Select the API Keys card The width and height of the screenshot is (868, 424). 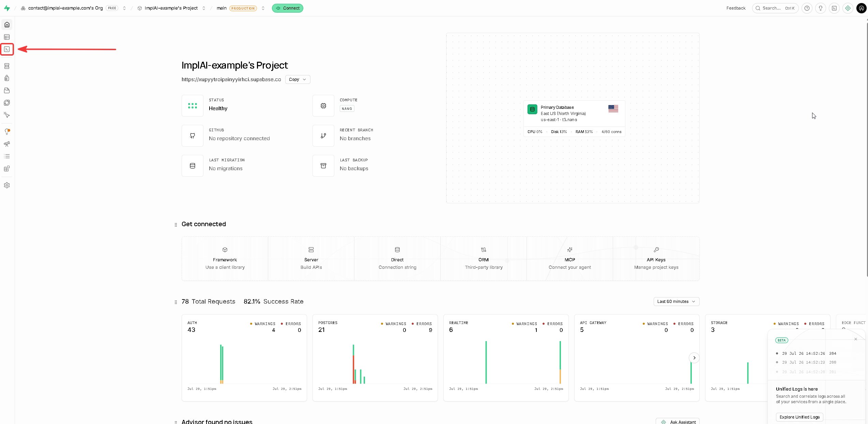pyautogui.click(x=656, y=259)
